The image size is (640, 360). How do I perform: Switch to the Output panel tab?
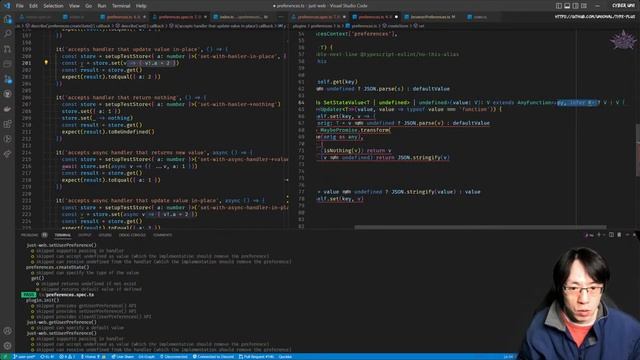tap(84, 235)
